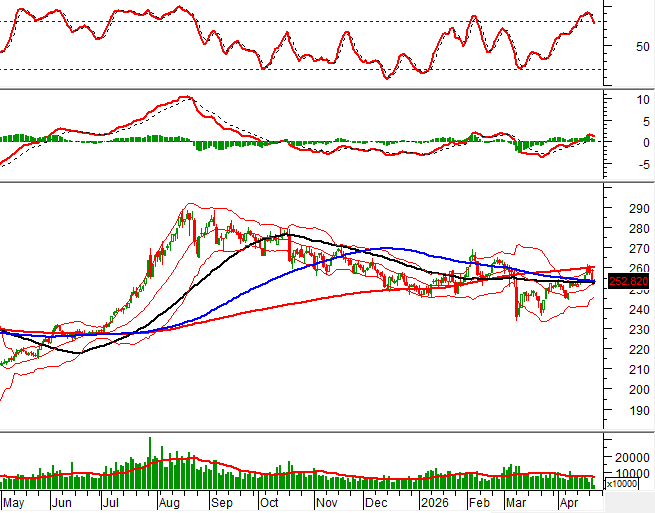The image size is (655, 513).
Task: Click the MACD line peak in August
Action: [183, 98]
